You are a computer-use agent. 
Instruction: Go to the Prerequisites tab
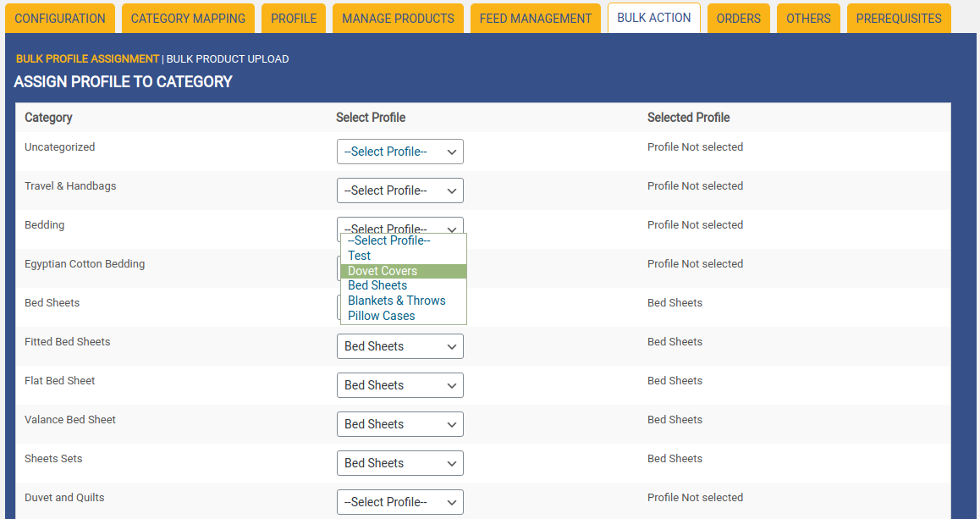(898, 19)
